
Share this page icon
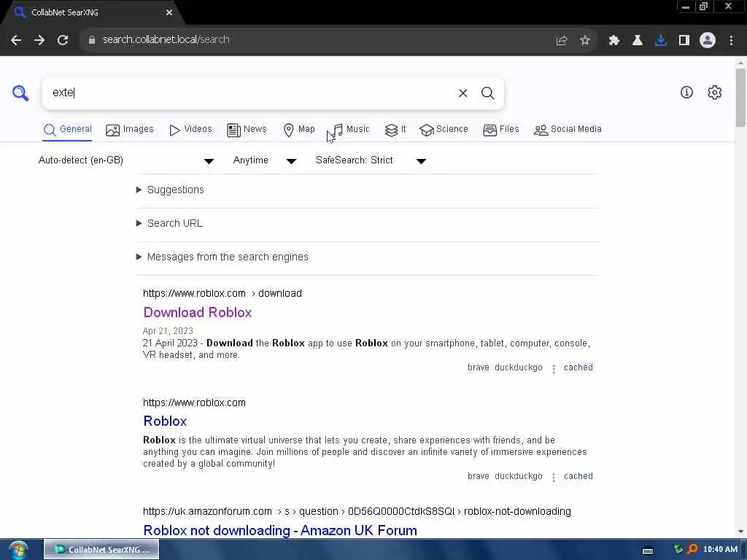click(562, 41)
